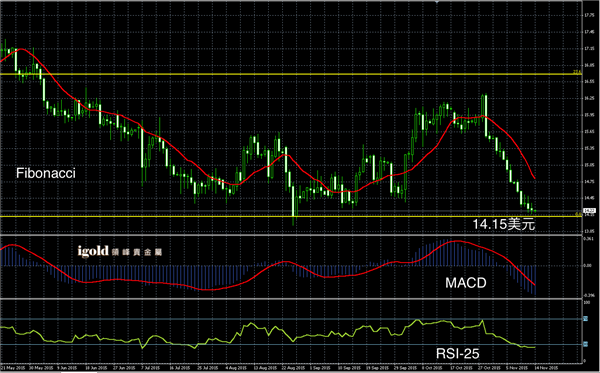Click the MACD indicator label

pos(466,283)
